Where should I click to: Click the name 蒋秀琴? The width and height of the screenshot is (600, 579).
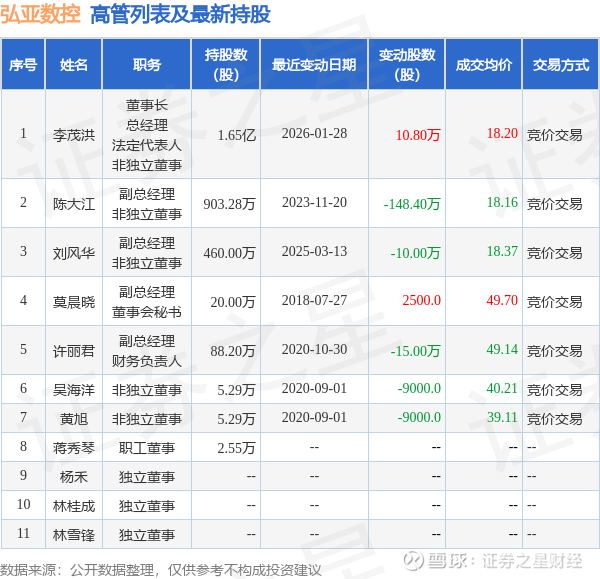point(74,448)
